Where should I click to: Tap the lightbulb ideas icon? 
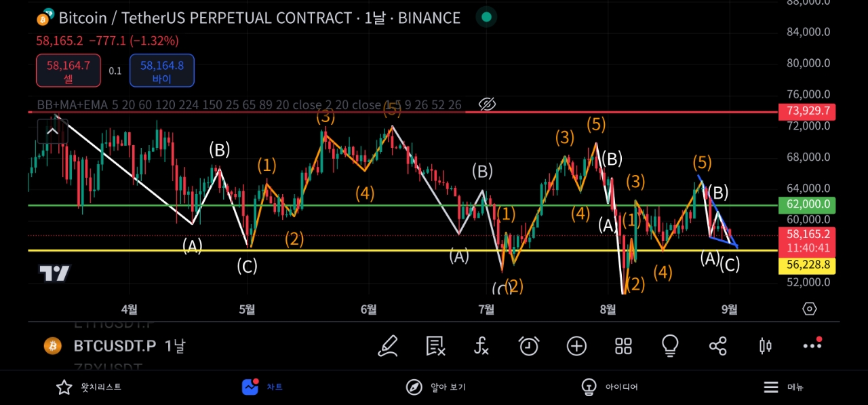pyautogui.click(x=670, y=346)
